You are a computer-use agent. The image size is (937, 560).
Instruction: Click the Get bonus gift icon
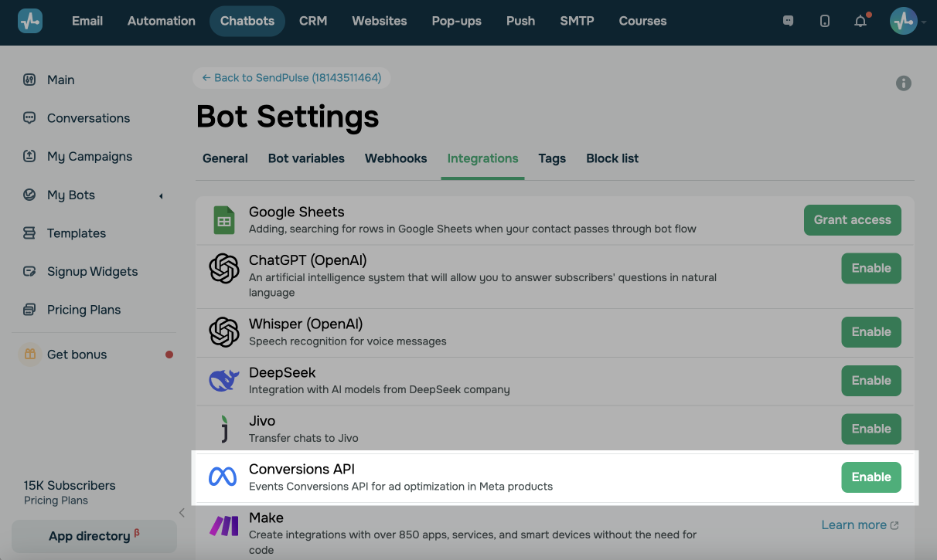coord(30,355)
